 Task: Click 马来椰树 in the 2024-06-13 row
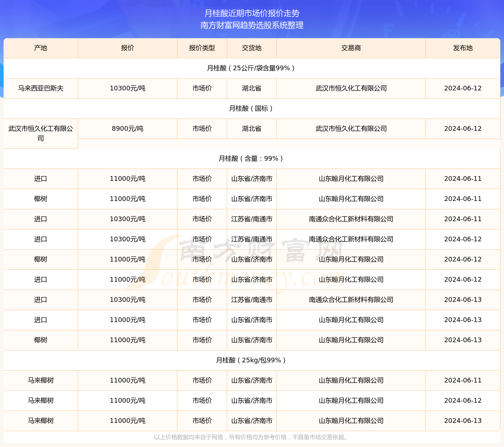pyautogui.click(x=41, y=421)
